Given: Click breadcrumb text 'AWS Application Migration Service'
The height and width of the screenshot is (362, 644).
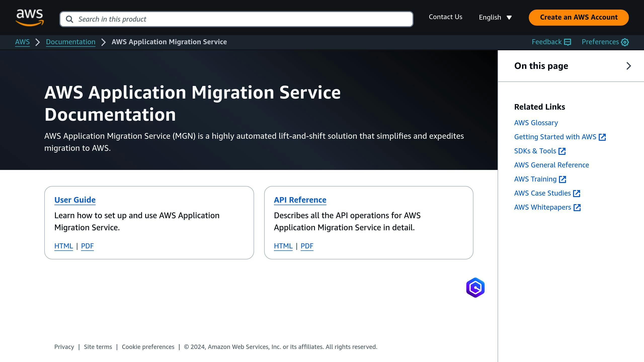Looking at the screenshot, I should click(169, 42).
